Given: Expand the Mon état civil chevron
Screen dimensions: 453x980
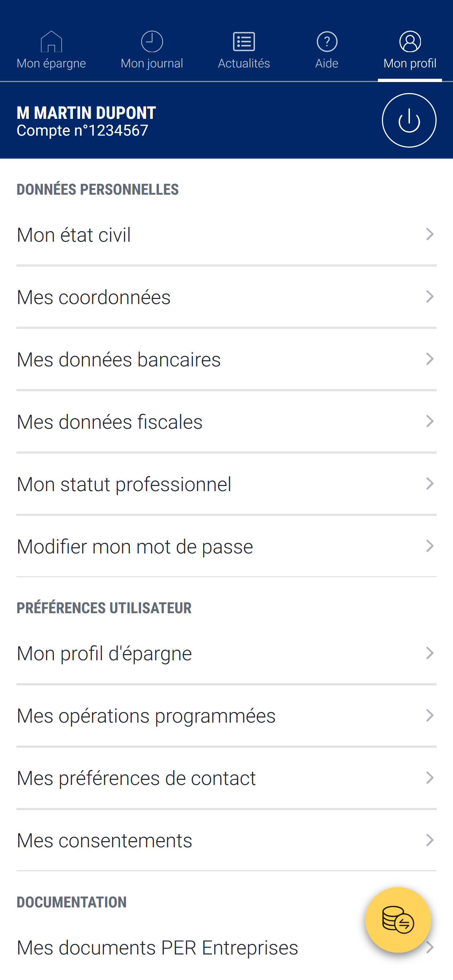Looking at the screenshot, I should click(430, 234).
